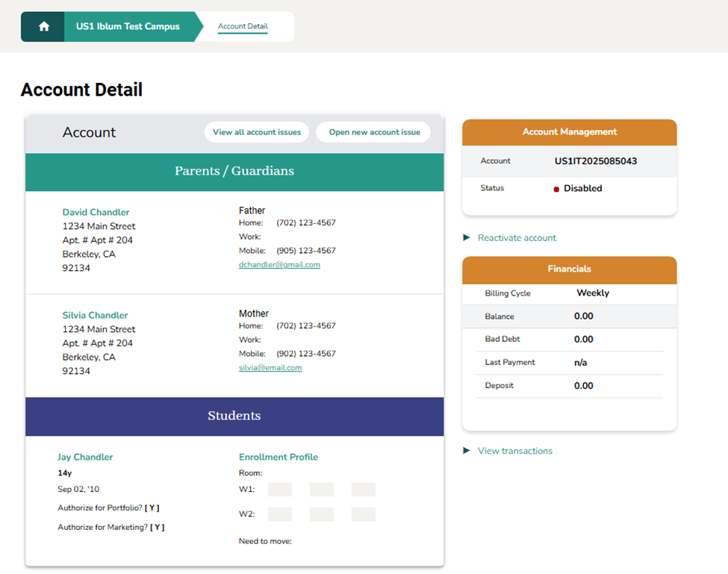Screen dimensions: 728x574
Task: Open the Enrollment Profile link
Action: point(278,457)
